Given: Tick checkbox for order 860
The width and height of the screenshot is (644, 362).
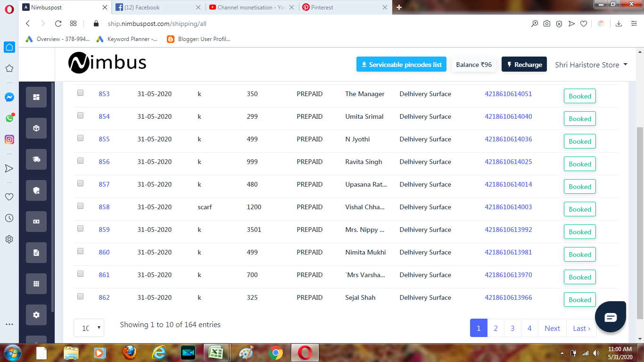Looking at the screenshot, I should click(80, 251).
